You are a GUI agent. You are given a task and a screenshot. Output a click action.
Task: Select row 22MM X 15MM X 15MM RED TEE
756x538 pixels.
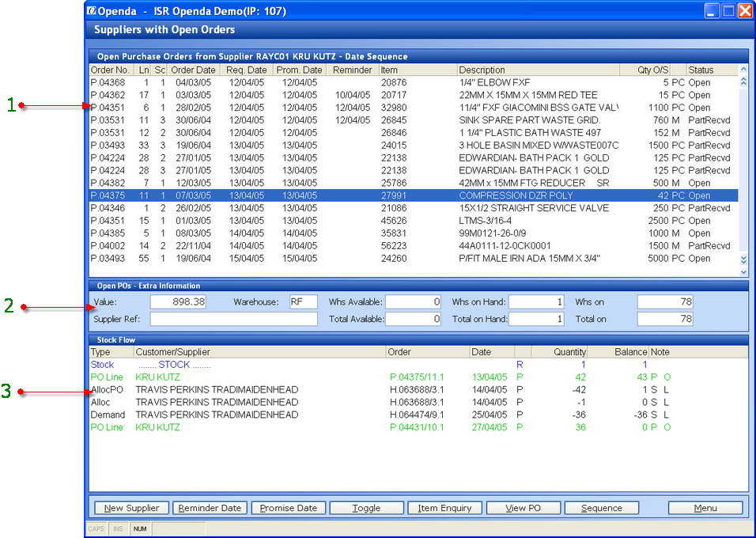(414, 95)
